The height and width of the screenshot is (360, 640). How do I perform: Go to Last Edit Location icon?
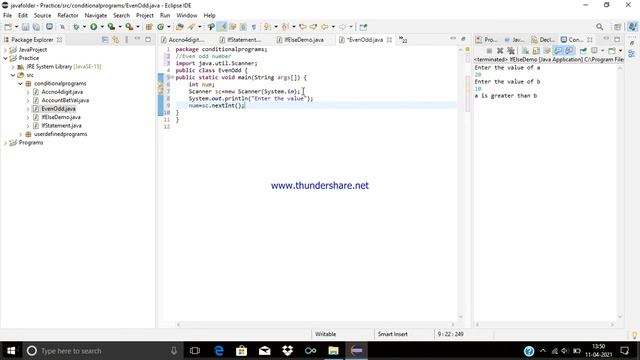(302, 27)
